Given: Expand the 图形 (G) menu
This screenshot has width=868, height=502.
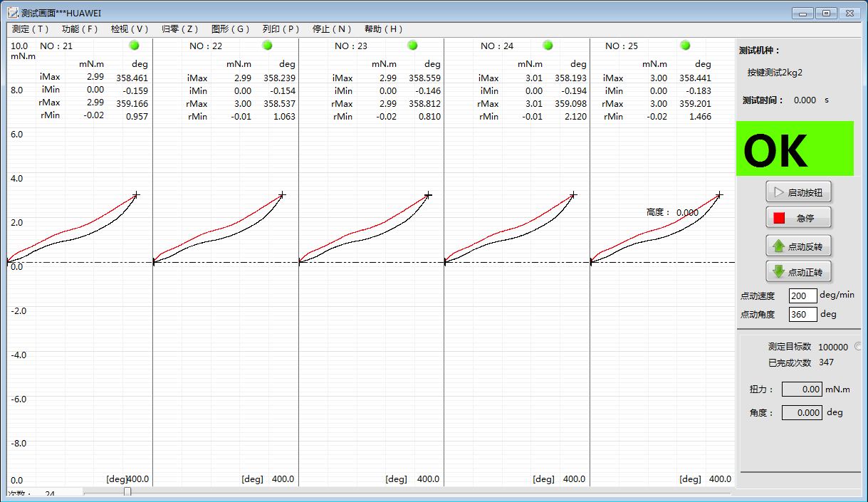Looking at the screenshot, I should 231,29.
